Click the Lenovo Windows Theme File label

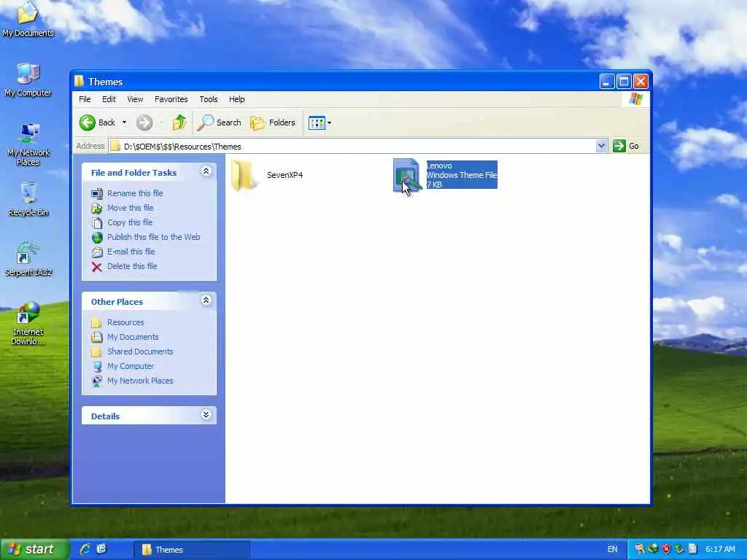[462, 175]
